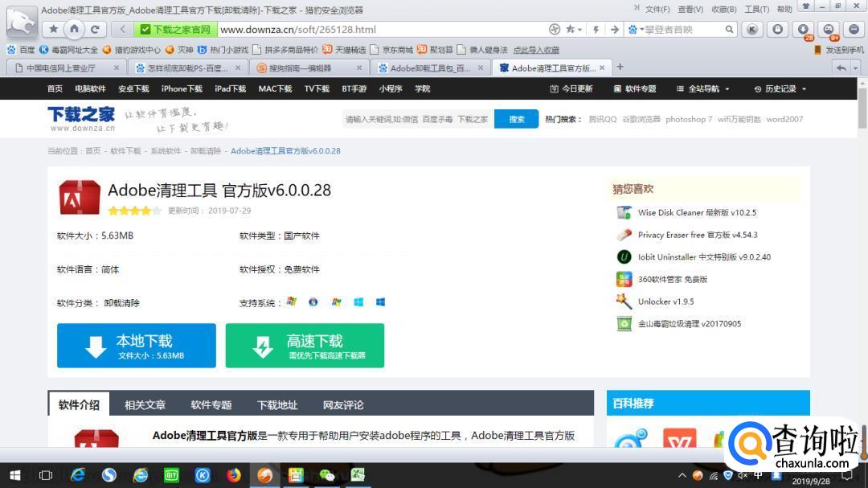
Task: Open 电脑软件 in site navigation
Action: pos(90,88)
